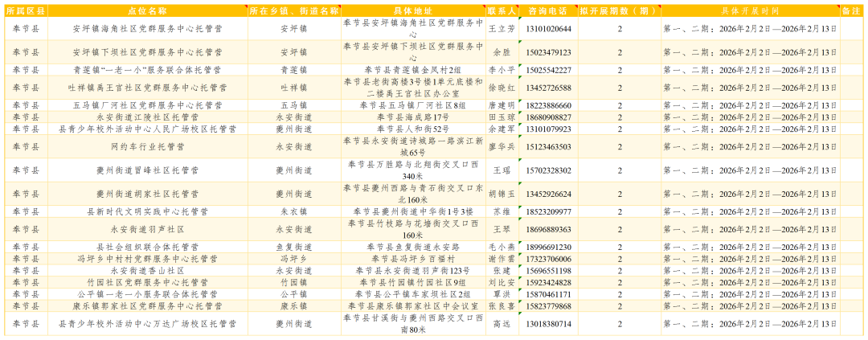Select the 县社会组织联合体托管营 cell
The image size is (868, 340).
(x=147, y=247)
